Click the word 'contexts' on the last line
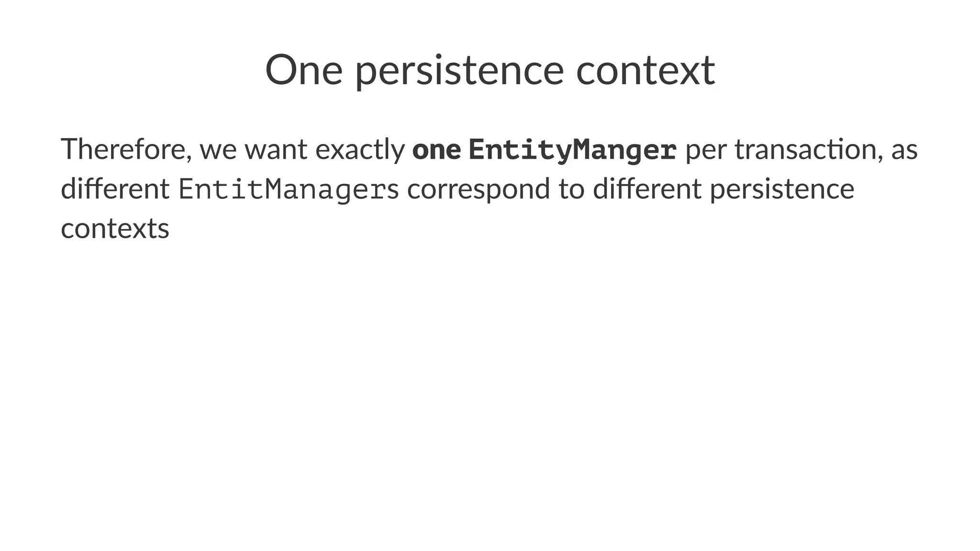Screen dimensions: 980x551 [x=115, y=229]
